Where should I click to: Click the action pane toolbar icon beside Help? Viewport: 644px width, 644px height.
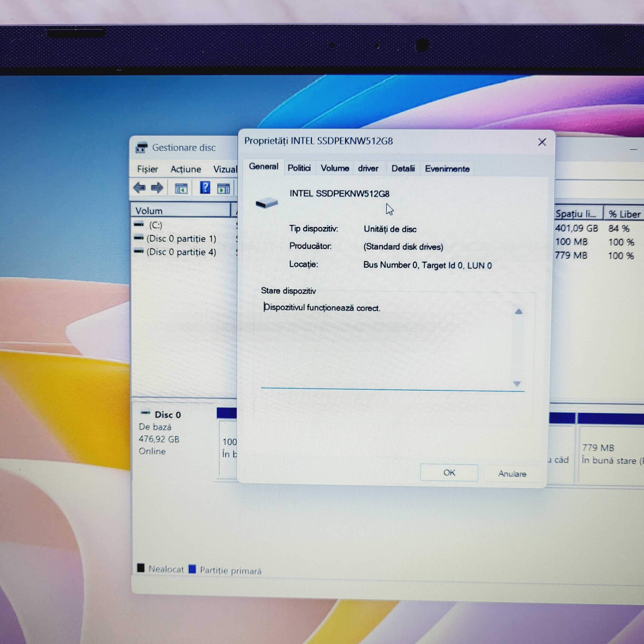(223, 189)
